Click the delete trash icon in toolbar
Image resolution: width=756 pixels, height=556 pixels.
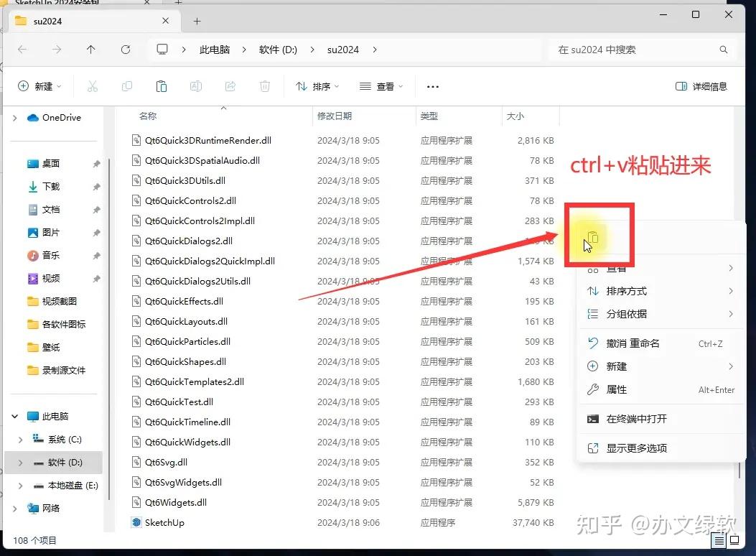pyautogui.click(x=265, y=86)
